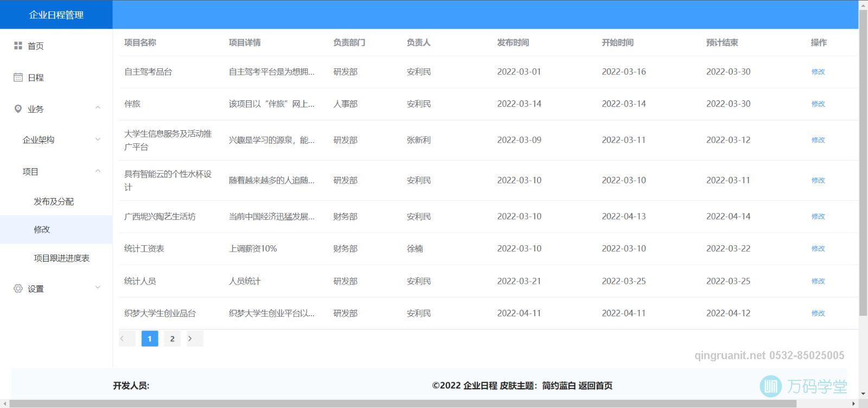Click the vertical scrollbar thumb
Image resolution: width=868 pixels, height=408 pixels.
pyautogui.click(x=863, y=162)
